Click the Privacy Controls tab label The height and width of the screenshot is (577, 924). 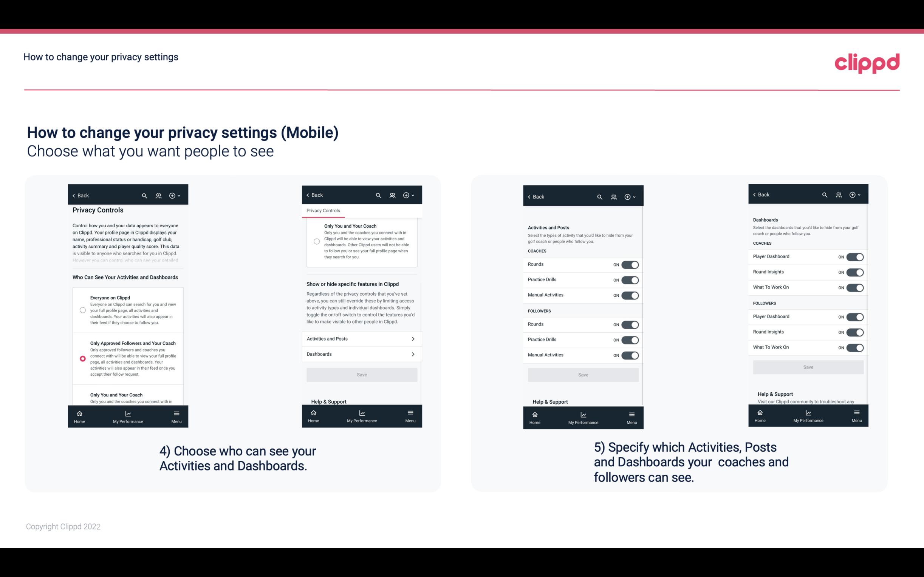point(323,211)
